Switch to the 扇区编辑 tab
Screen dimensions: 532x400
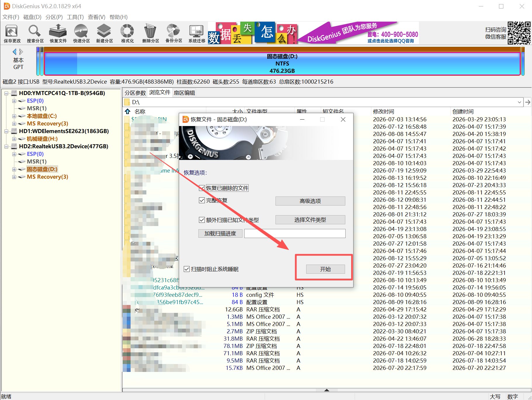[x=184, y=93]
